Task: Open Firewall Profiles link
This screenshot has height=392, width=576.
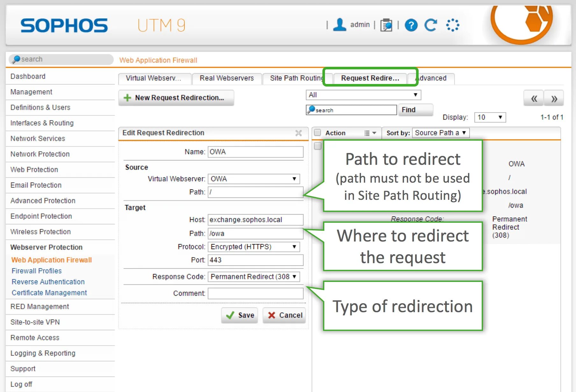Action: click(37, 271)
